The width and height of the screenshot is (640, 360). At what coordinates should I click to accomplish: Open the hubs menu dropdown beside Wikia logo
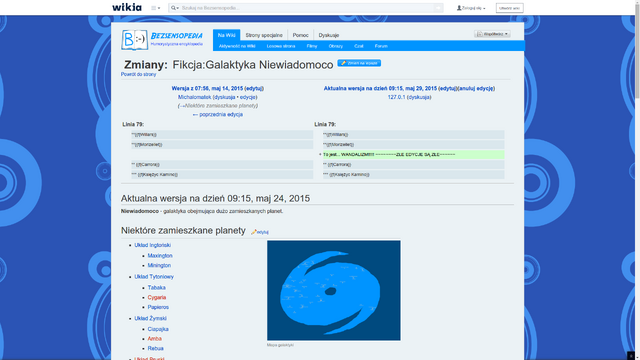point(156,8)
